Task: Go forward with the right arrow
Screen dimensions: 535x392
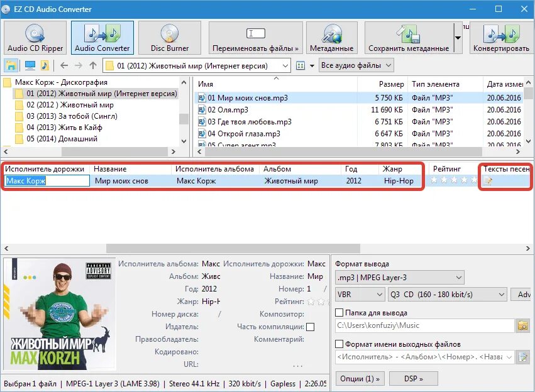Action: coord(79,65)
